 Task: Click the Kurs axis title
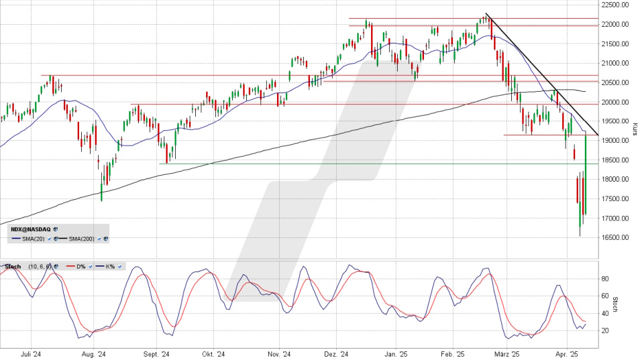coord(635,129)
